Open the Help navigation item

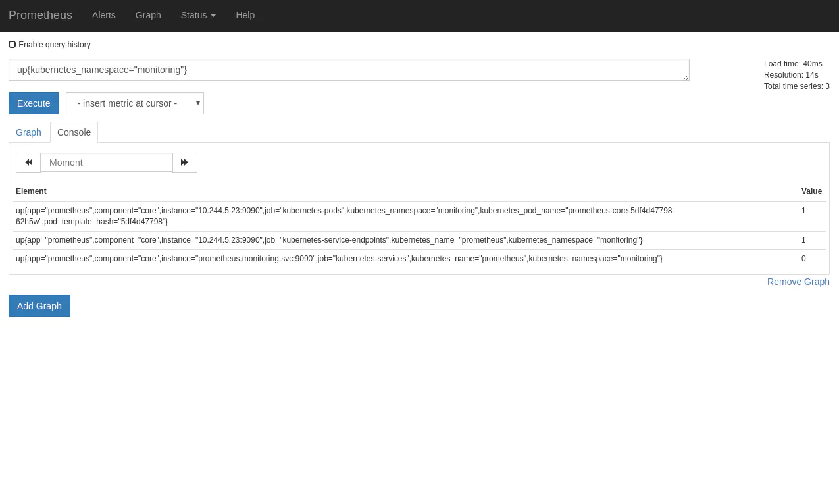pyautogui.click(x=245, y=15)
